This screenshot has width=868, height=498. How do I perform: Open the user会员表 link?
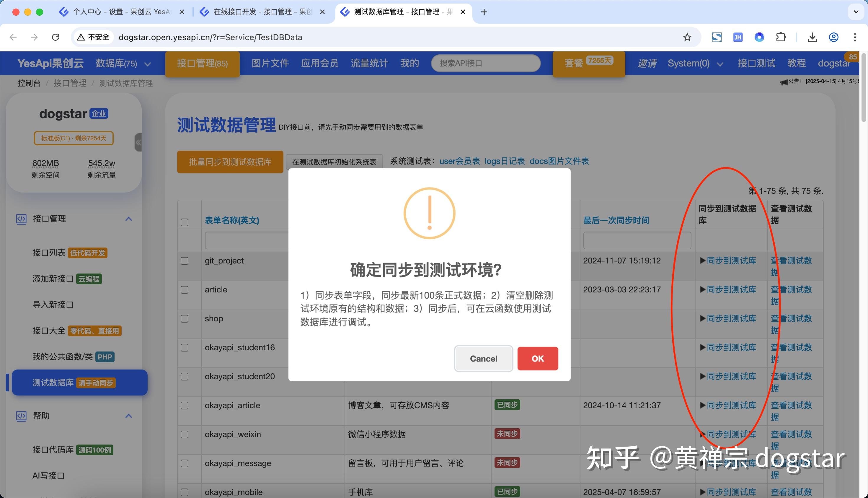[x=459, y=161]
